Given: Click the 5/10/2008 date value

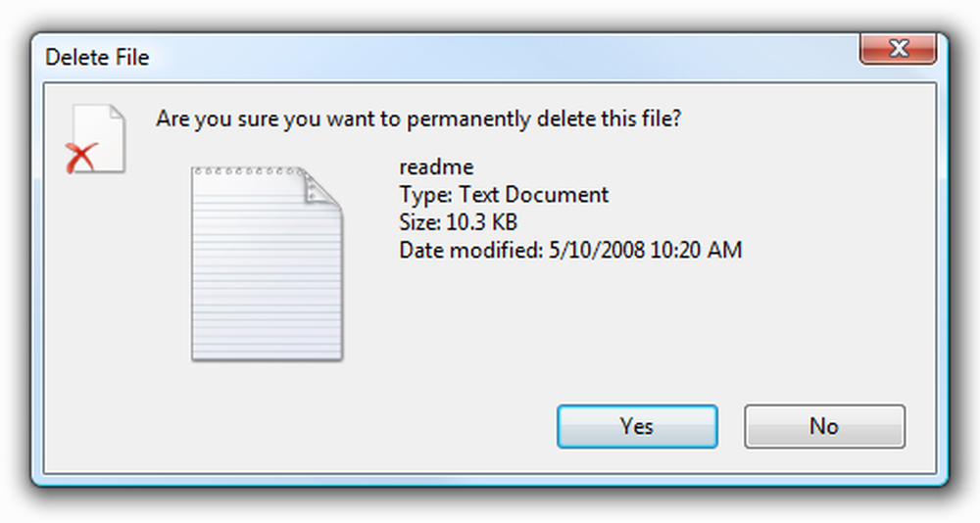Looking at the screenshot, I should (x=596, y=250).
